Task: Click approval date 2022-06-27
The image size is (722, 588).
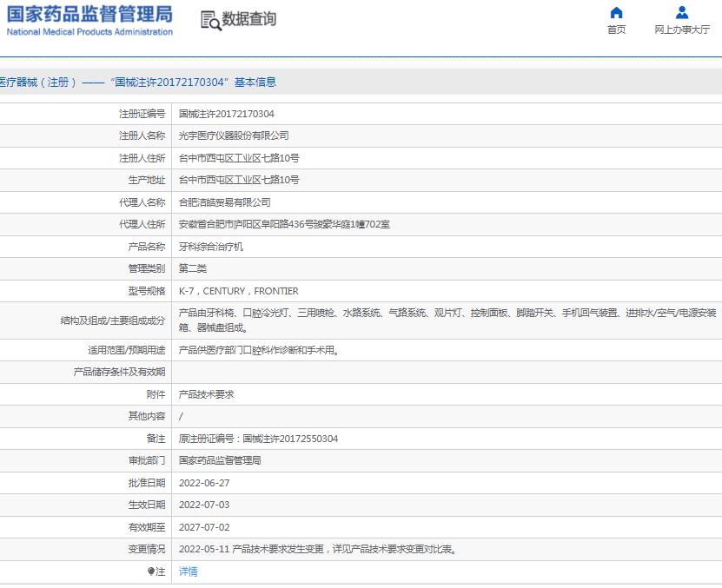Action: pyautogui.click(x=204, y=483)
